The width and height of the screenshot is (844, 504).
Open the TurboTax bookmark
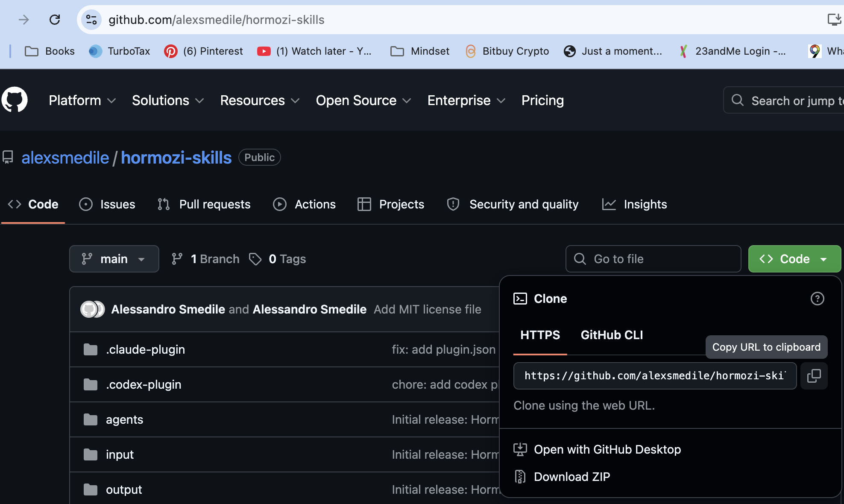(x=120, y=51)
